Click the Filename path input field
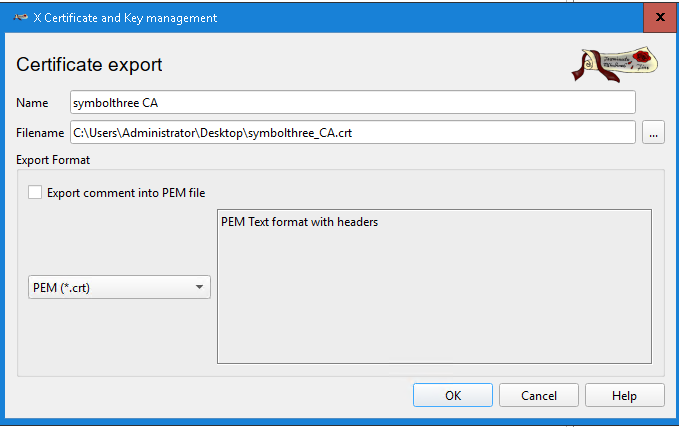Image resolution: width=679 pixels, height=427 pixels. (352, 133)
